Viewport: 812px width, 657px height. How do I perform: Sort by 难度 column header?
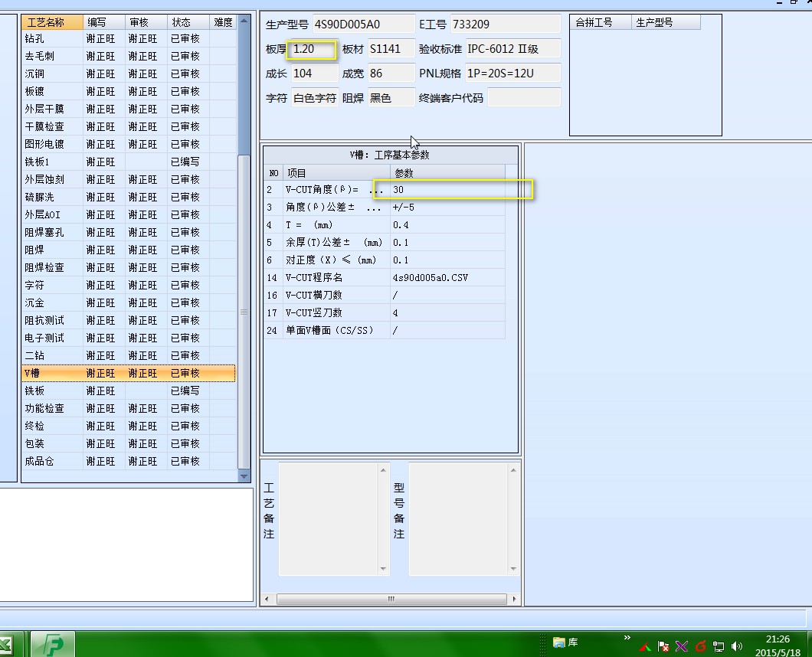[223, 22]
